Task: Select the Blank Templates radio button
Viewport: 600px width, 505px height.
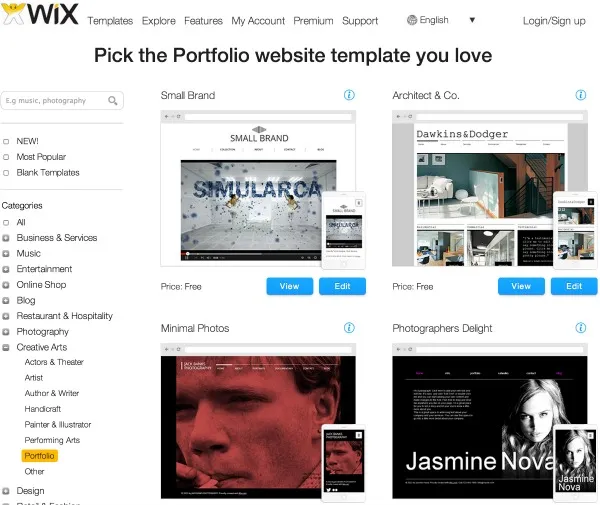Action: [6, 173]
